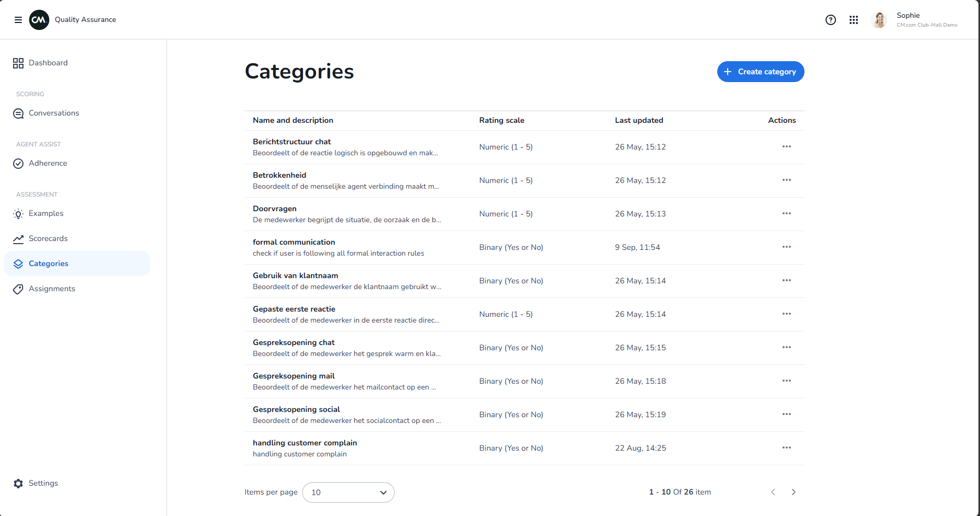The image size is (980, 516).
Task: Go to Assignments in the sidebar
Action: [52, 289]
